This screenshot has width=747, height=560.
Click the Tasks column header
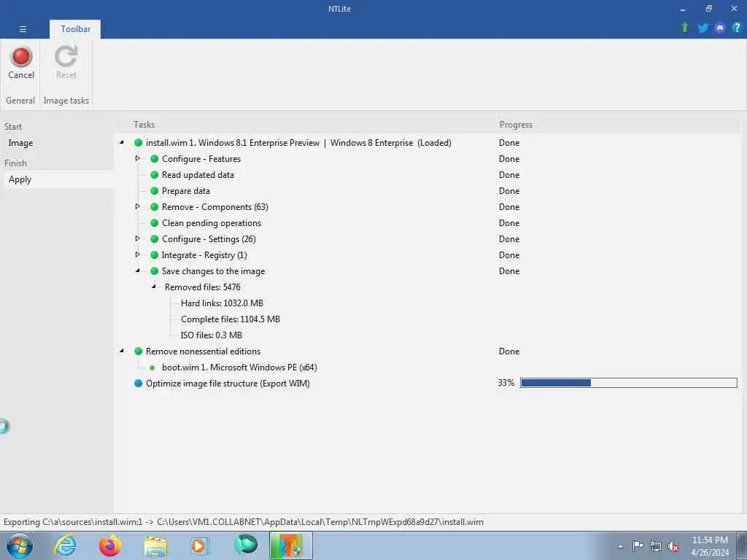144,124
